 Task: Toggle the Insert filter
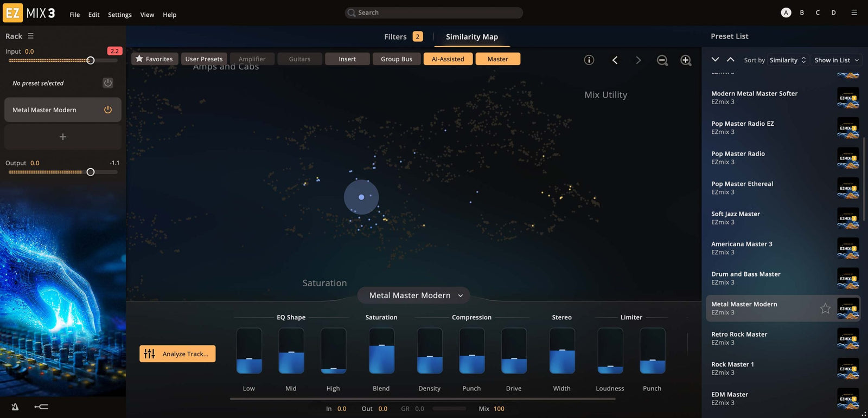[x=347, y=59]
